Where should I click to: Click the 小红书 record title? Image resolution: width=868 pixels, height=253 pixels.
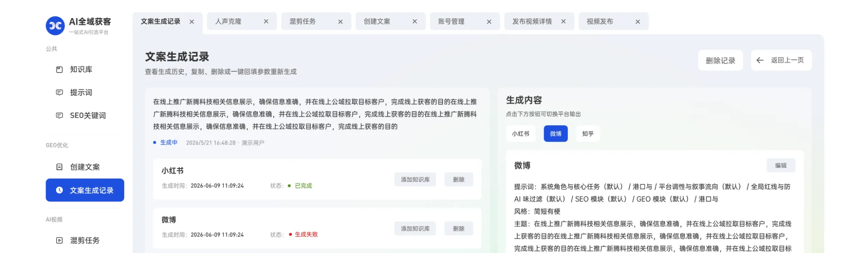click(172, 171)
